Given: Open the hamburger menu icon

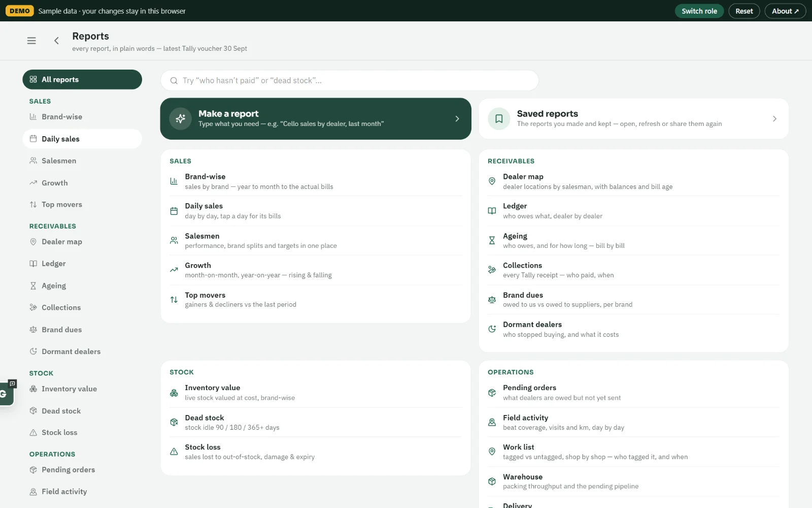Looking at the screenshot, I should tap(31, 41).
